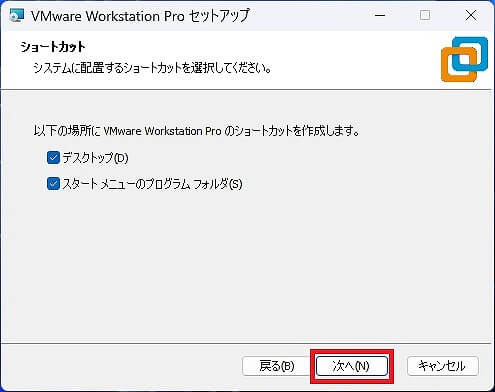This screenshot has width=495, height=392.
Task: Minimize the VMware setup window
Action: point(380,15)
